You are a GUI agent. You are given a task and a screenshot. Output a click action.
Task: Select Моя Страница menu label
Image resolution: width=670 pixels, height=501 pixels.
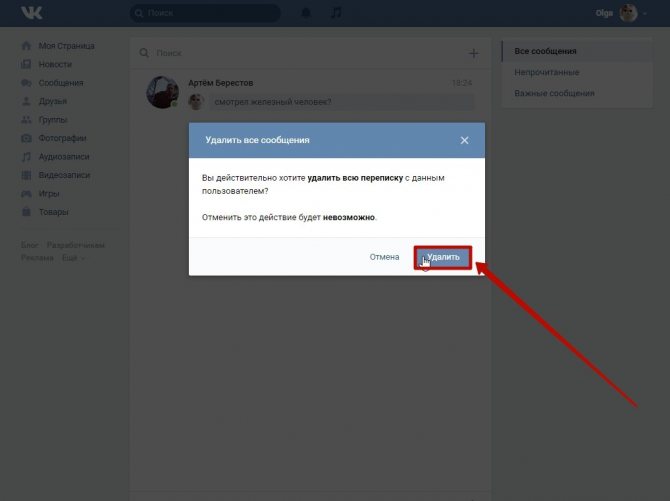pyautogui.click(x=66, y=46)
